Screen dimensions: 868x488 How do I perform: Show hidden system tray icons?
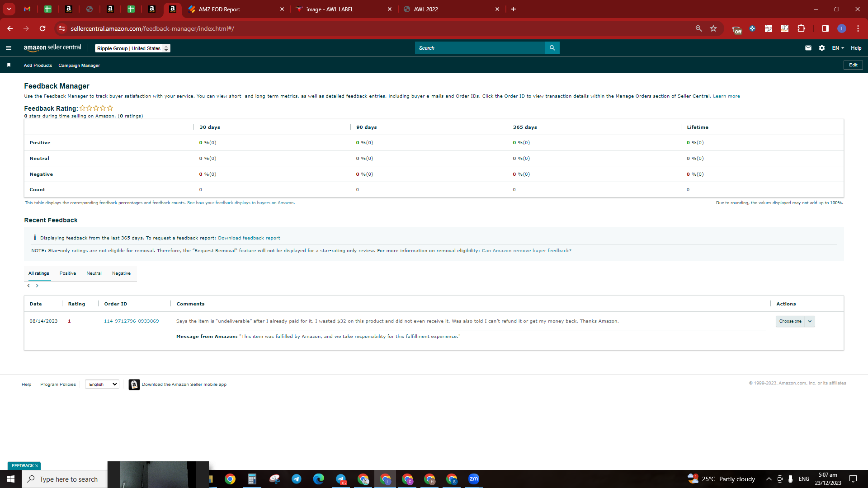(x=769, y=479)
